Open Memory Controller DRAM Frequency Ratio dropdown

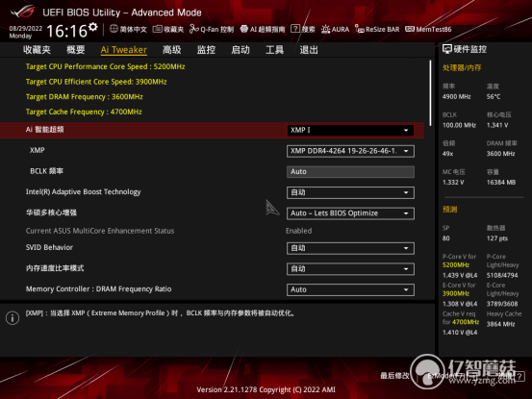[x=350, y=289]
